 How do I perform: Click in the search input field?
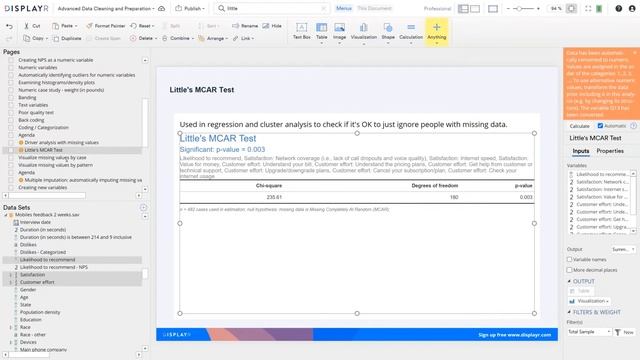click(x=273, y=9)
